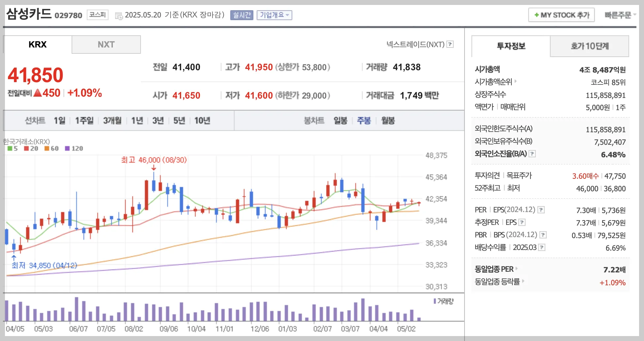This screenshot has width=644, height=341.
Task: Click the 시가 value 41,650
Action: click(x=186, y=96)
